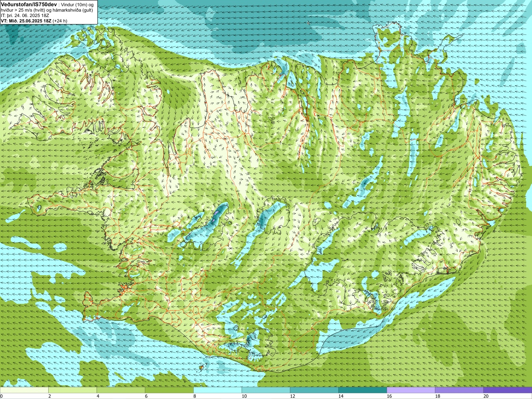Click the pale yellow 0–2 m/s legend swatch

point(24,390)
